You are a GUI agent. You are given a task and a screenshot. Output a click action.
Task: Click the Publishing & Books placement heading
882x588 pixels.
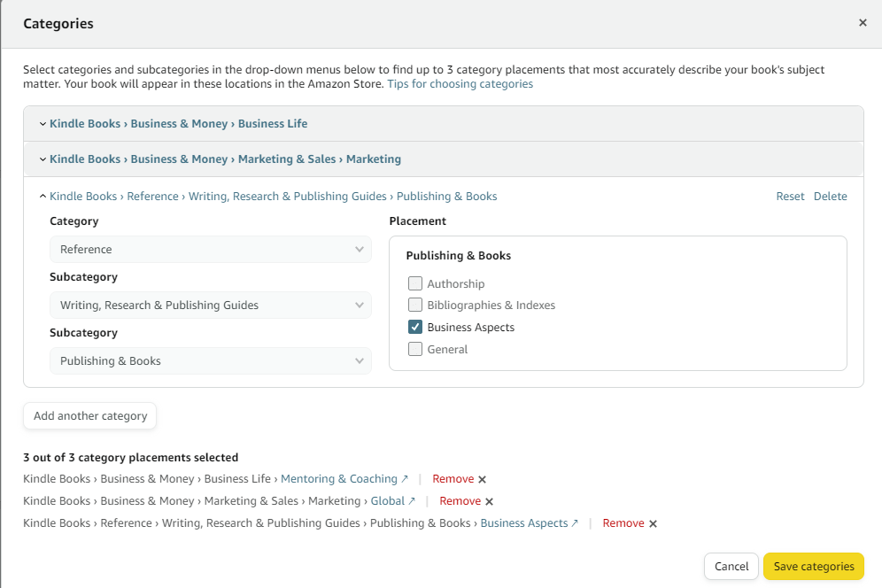(459, 255)
